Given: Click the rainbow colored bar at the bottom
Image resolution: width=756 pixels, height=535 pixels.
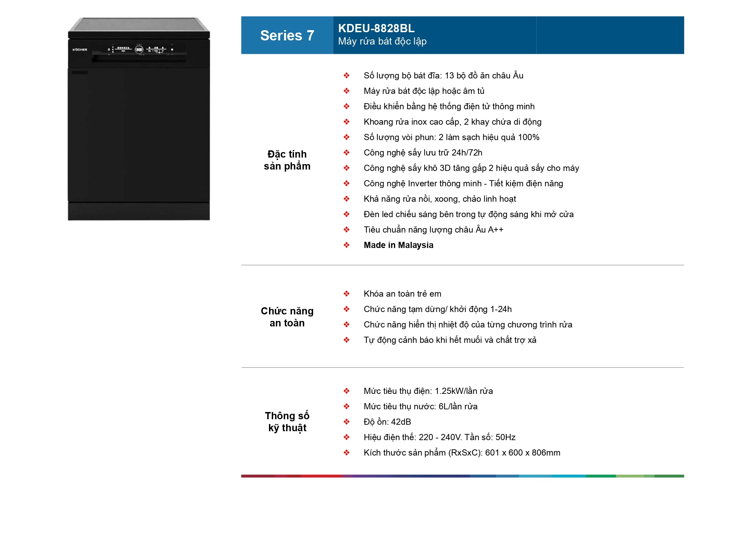Looking at the screenshot, I should click(x=462, y=476).
